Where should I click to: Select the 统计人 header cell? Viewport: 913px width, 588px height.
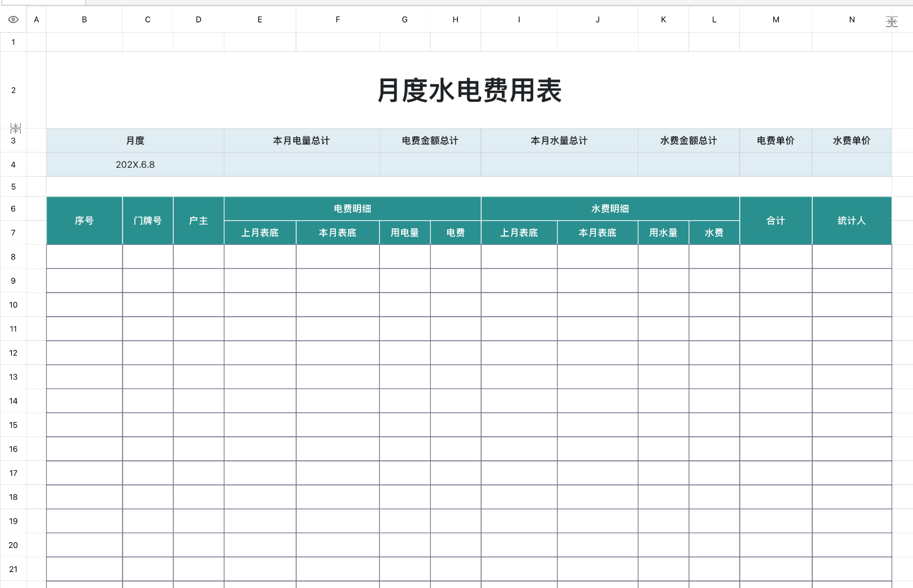point(852,221)
